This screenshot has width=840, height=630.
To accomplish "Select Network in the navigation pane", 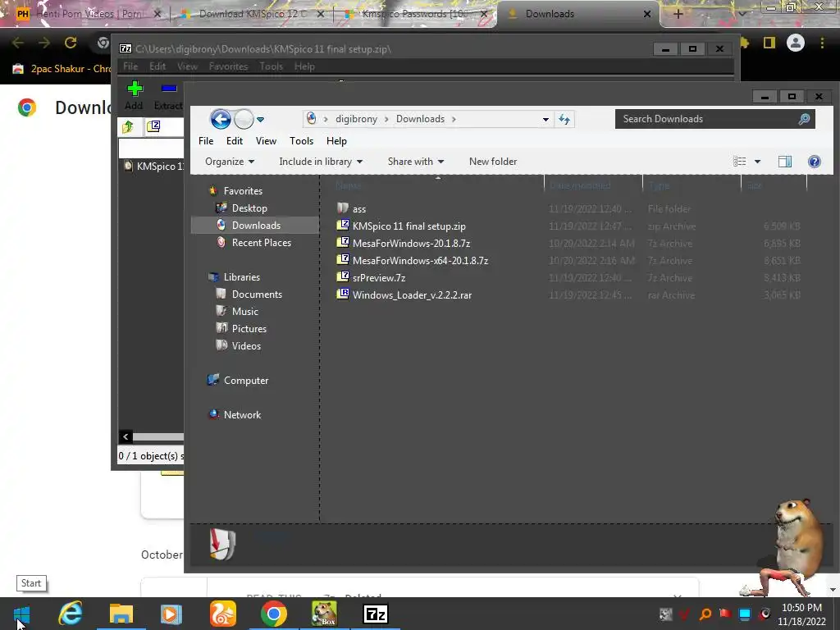I will pyautogui.click(x=242, y=414).
